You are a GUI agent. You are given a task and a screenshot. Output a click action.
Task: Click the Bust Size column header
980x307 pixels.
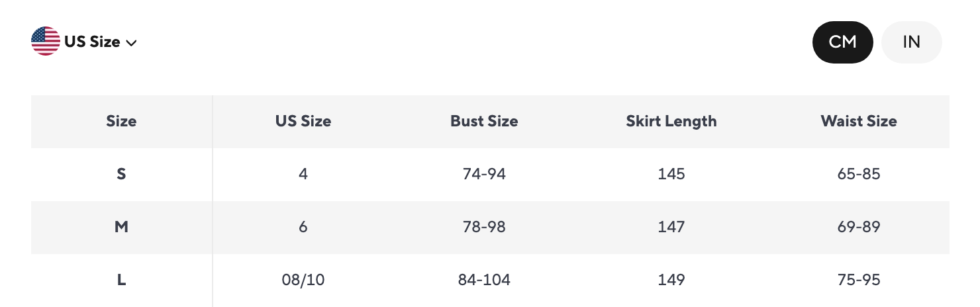(x=484, y=121)
